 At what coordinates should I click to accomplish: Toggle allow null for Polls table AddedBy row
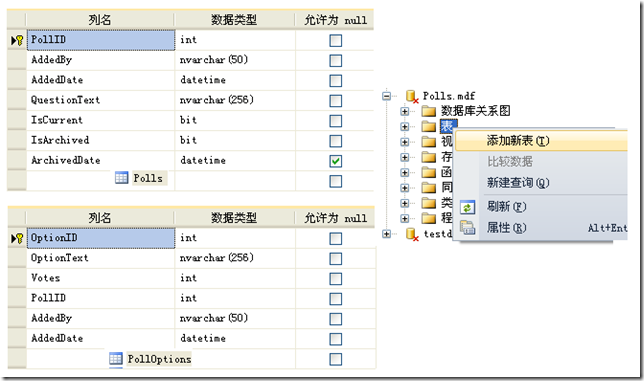pos(336,60)
